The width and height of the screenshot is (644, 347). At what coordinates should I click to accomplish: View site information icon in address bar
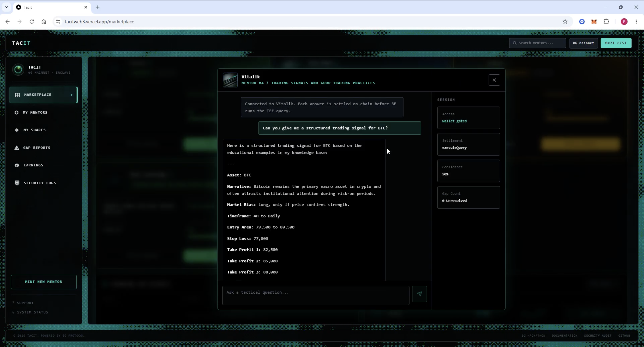click(58, 22)
